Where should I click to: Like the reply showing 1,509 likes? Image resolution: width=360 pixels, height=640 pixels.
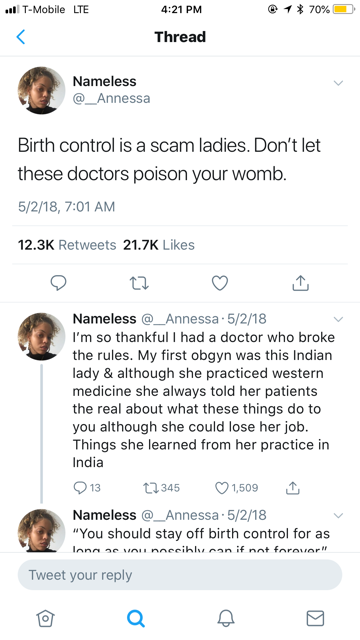pos(236,488)
